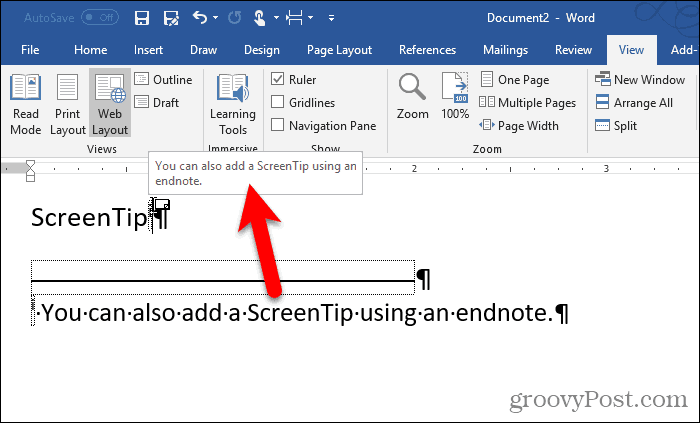700x423 pixels.
Task: Click the Touch/Mouse Mode hand icon
Action: coord(260,18)
